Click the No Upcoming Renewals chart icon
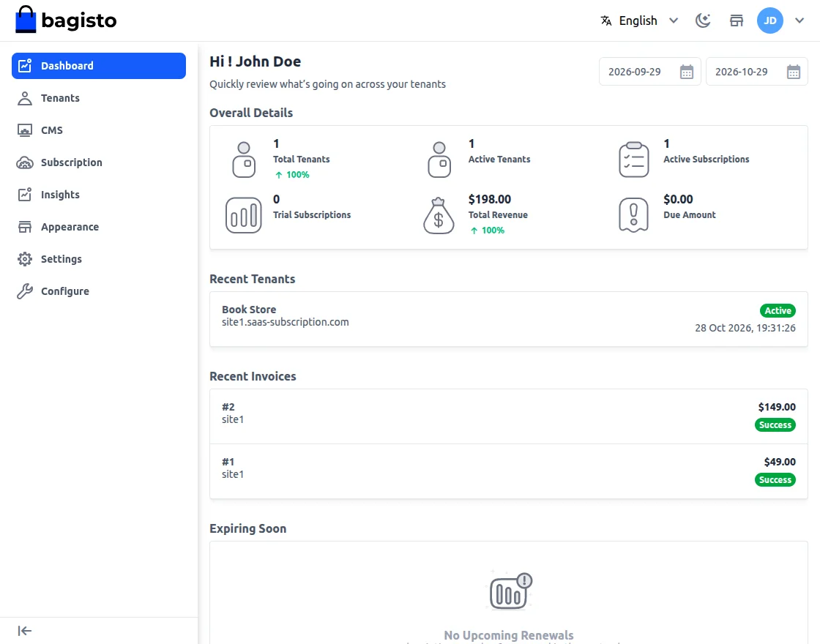Image resolution: width=820 pixels, height=644 pixels. point(510,591)
